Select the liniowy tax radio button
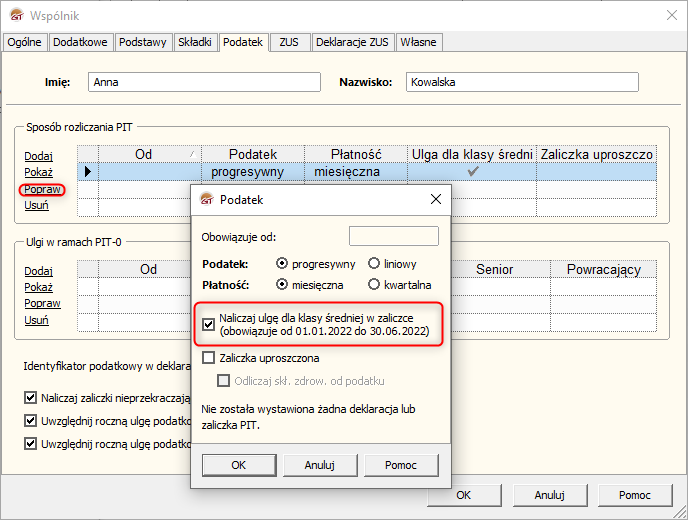The image size is (688, 520). 374,263
